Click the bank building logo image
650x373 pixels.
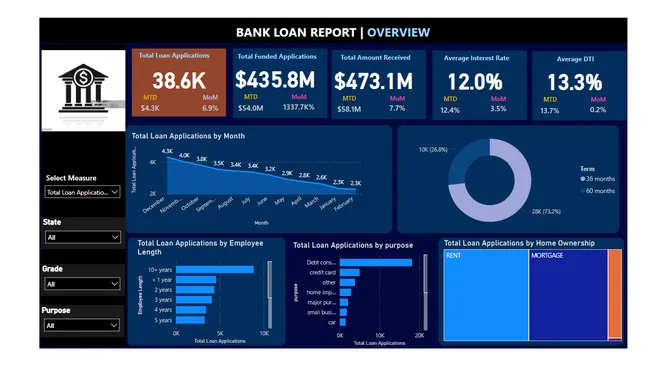tap(83, 90)
